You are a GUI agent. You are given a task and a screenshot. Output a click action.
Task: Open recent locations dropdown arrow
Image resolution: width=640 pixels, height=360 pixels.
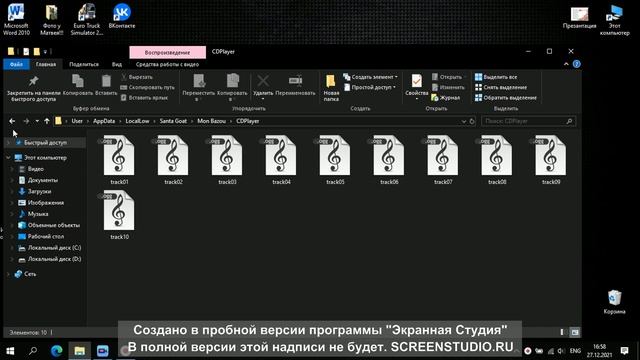click(x=37, y=121)
